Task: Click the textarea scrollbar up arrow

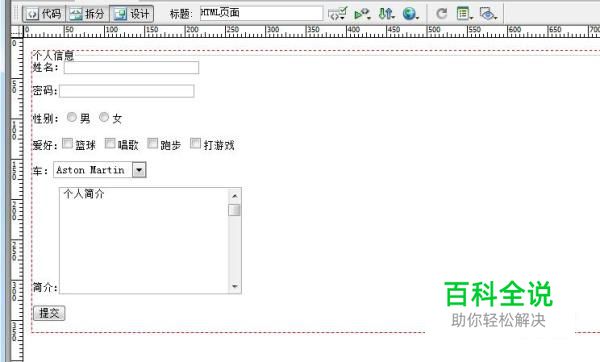Action: pyautogui.click(x=235, y=196)
